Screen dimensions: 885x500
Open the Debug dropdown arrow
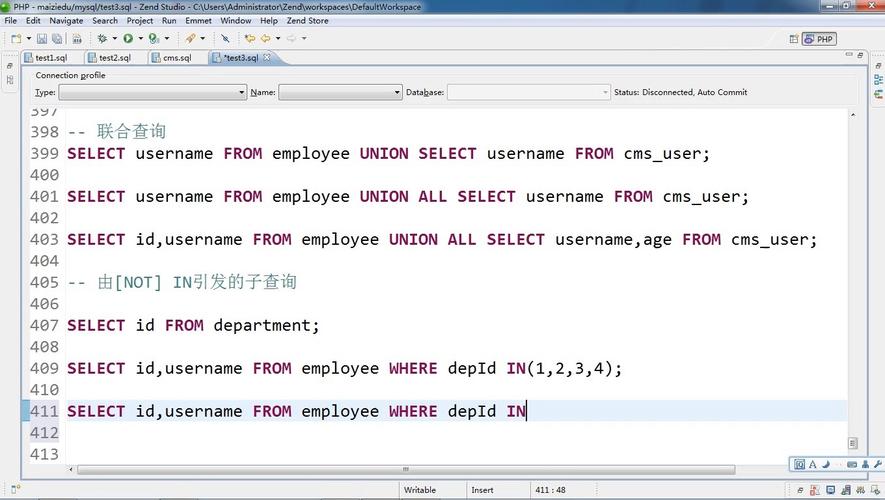coord(115,38)
